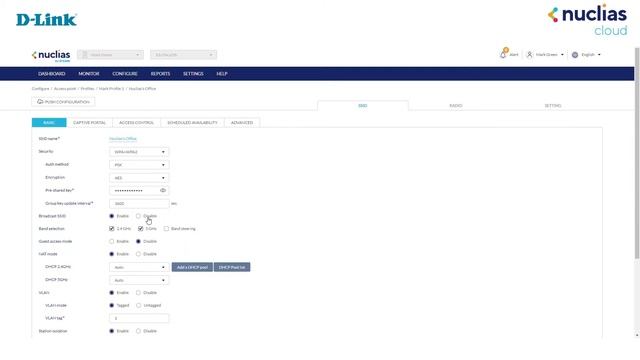Switch to the Scheduled Availability tab
640x360 pixels.
[192, 122]
